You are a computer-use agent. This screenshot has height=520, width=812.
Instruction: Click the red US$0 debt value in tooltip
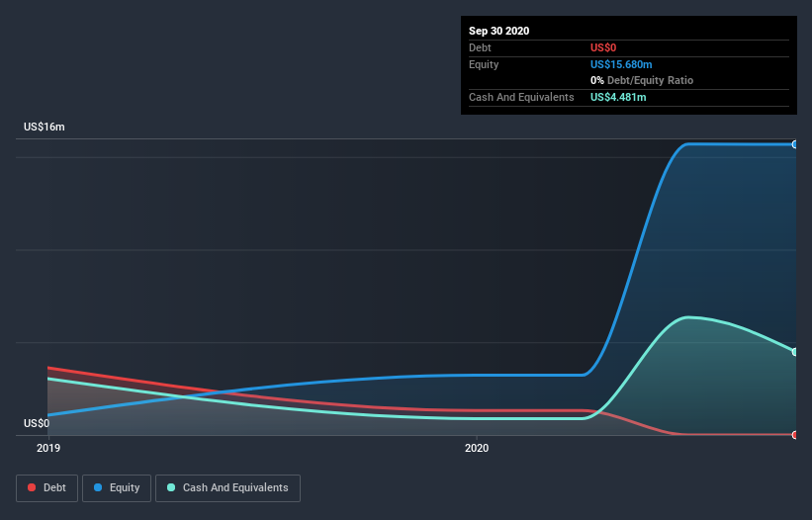tap(603, 47)
